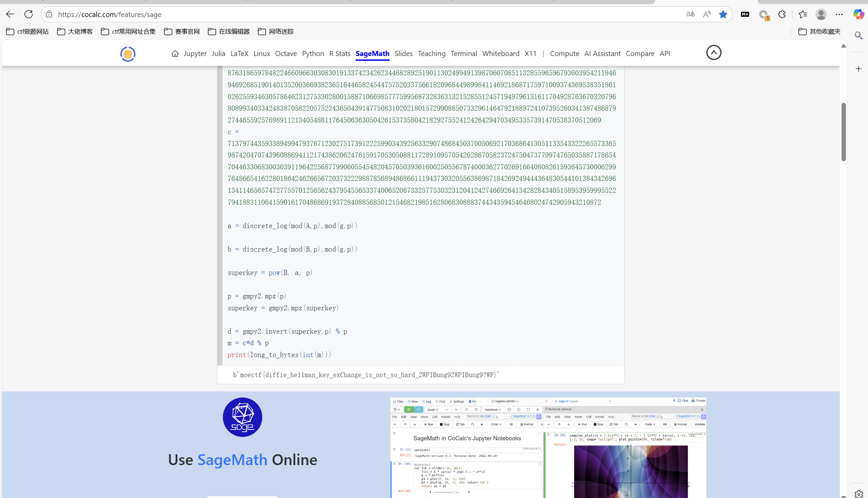
Task: Click the 'c =' variable line
Action: pyautogui.click(x=233, y=132)
